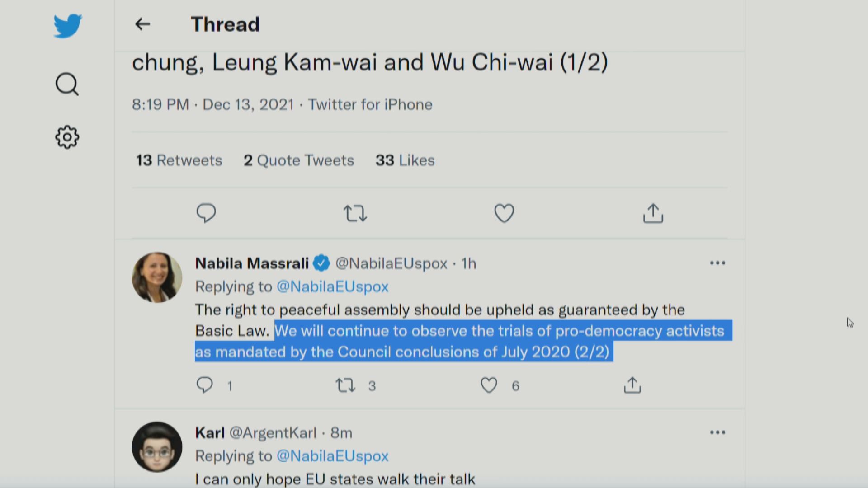This screenshot has width=868, height=488.
Task: Click the verified badge next to Nabila Massrali
Action: (x=321, y=263)
